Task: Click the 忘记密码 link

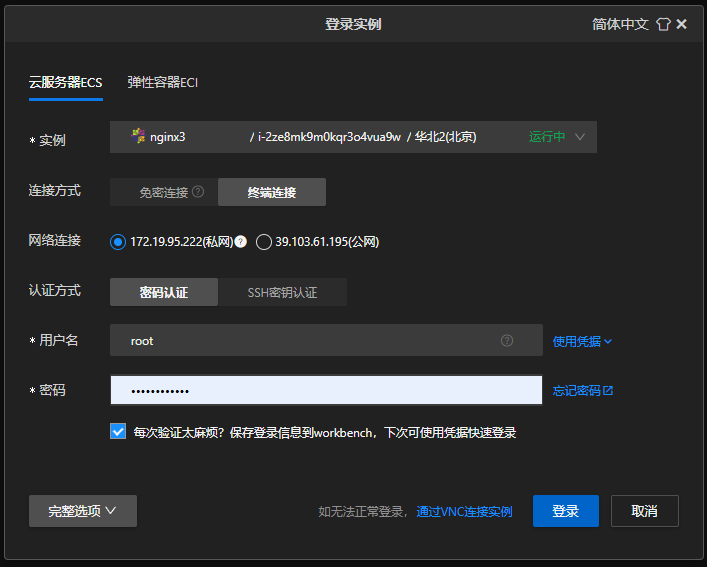Action: [x=577, y=390]
